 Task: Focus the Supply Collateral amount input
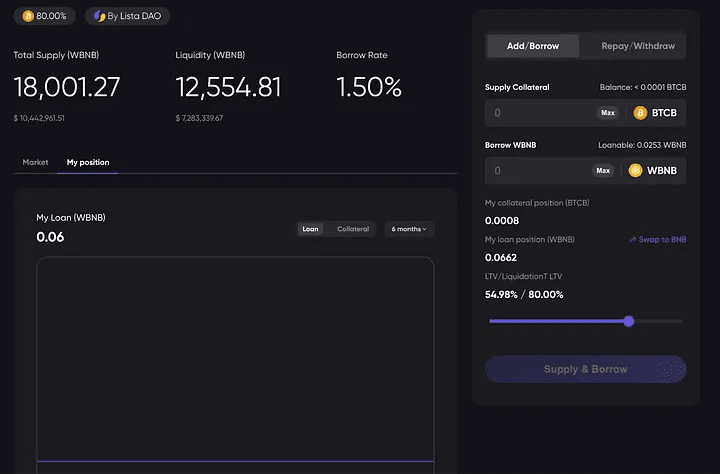[x=540, y=113]
